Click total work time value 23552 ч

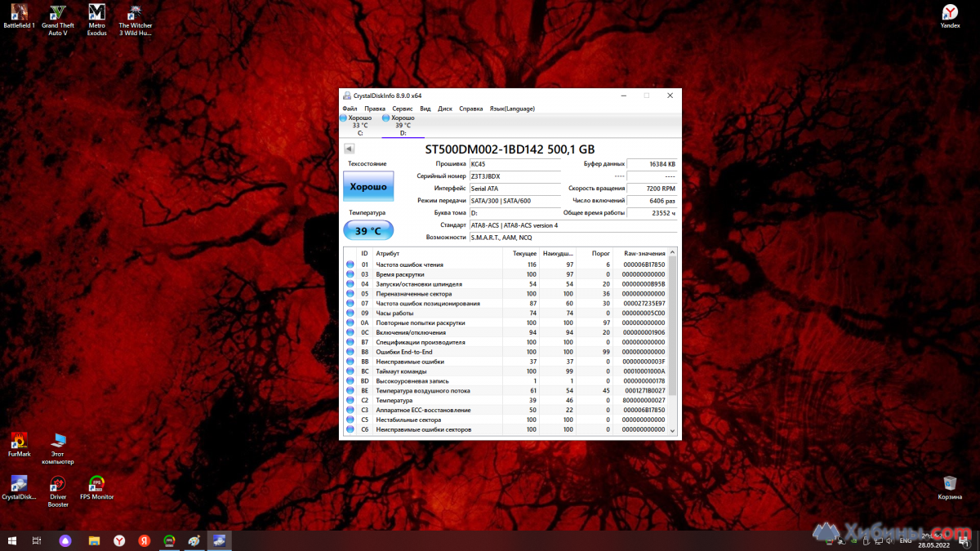[652, 213]
